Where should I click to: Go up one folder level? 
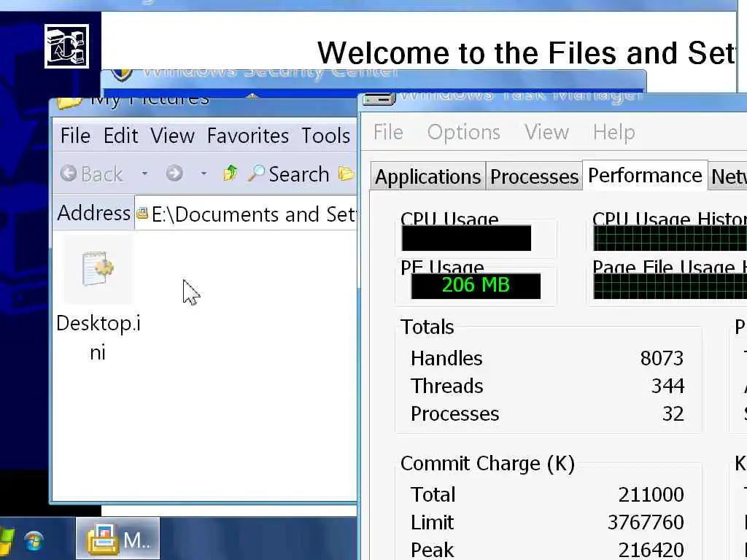[x=230, y=174]
